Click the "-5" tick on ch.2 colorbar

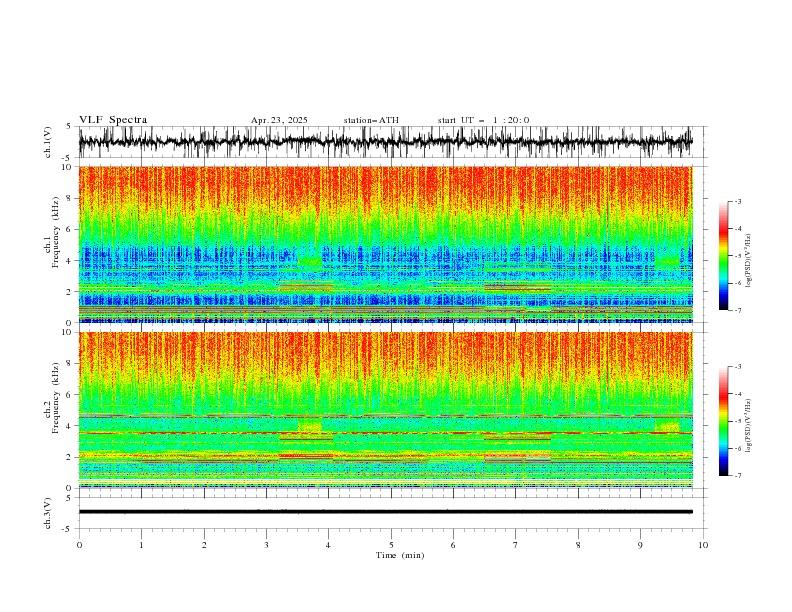737,421
